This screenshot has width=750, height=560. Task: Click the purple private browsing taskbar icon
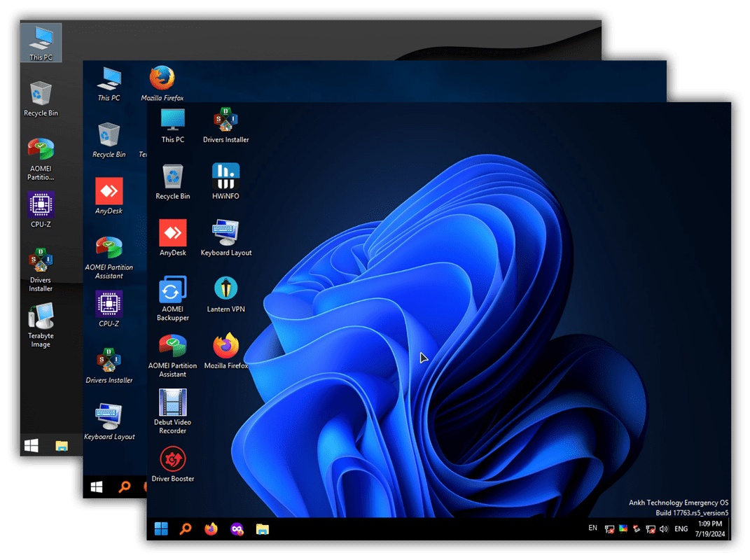(x=237, y=529)
